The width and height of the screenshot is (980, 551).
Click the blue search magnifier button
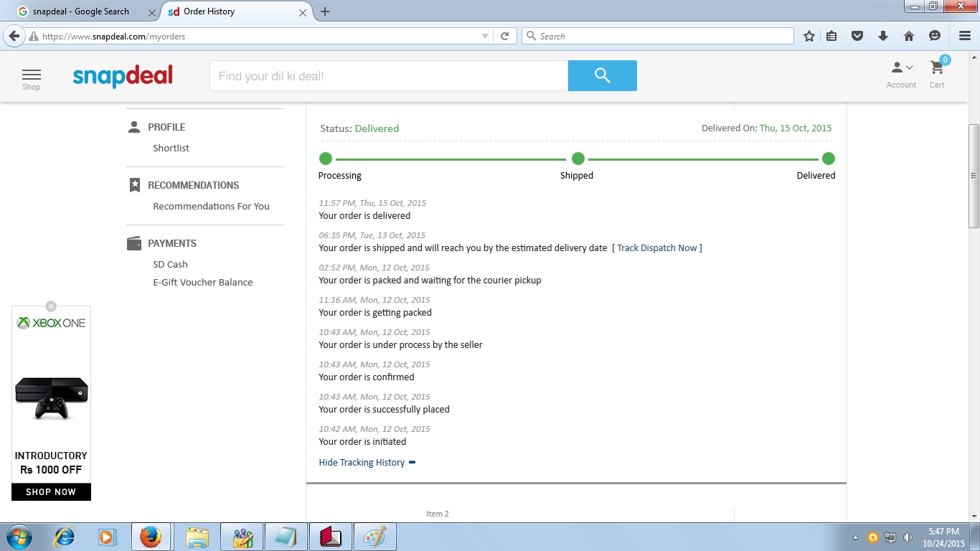(x=602, y=75)
